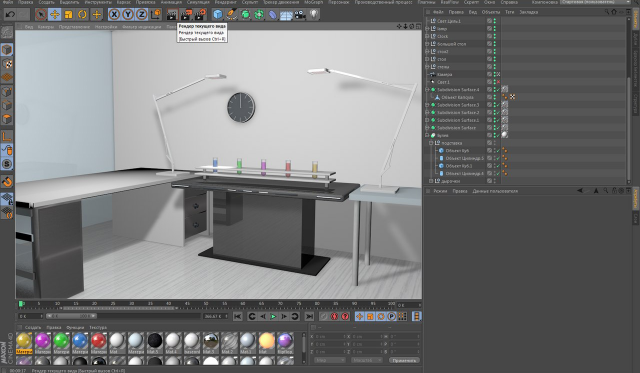Screen dimensions: 640x373
Task: Click the green timeline playhead marker
Action: pos(21,304)
